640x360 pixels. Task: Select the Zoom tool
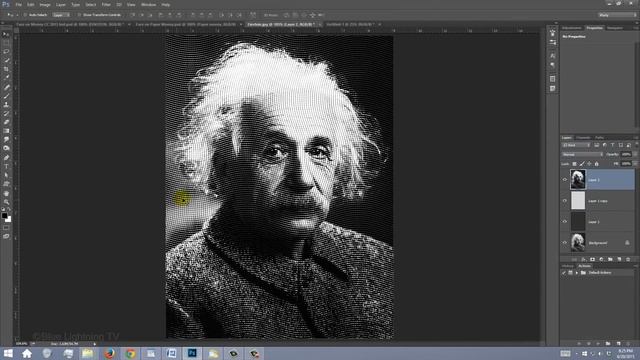point(6,202)
